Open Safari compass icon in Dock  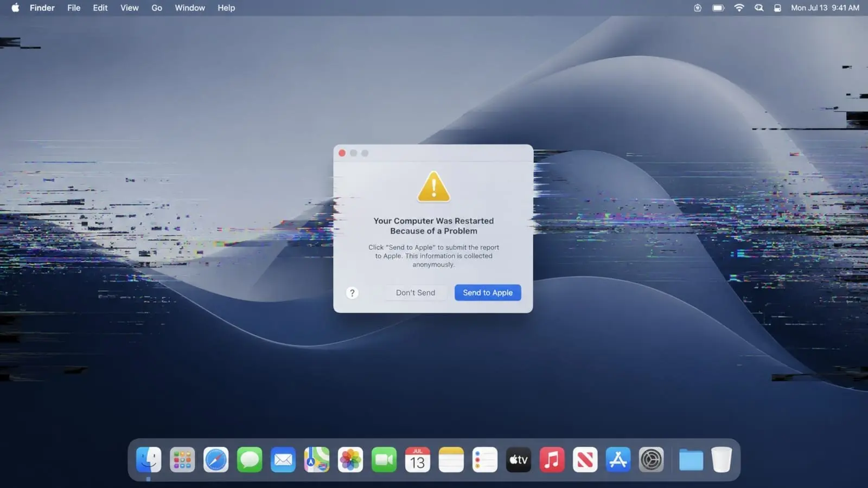point(216,460)
